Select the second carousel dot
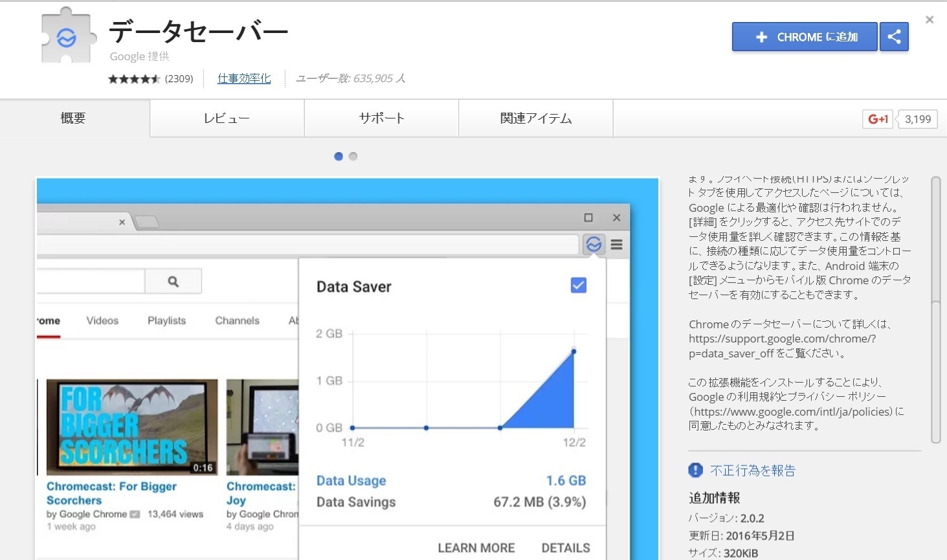947x560 pixels. pos(353,157)
